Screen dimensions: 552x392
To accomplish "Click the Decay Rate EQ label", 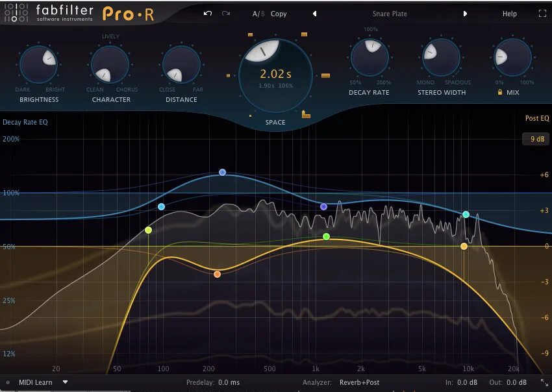I will coord(25,122).
